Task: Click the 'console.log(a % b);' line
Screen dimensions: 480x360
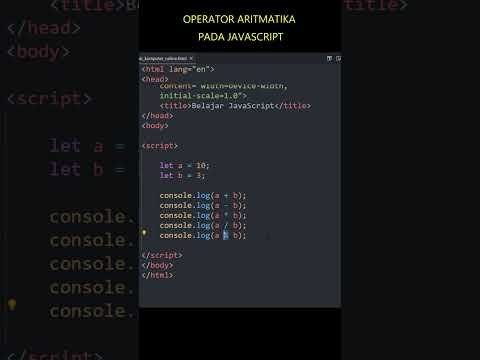Action: 203,236
